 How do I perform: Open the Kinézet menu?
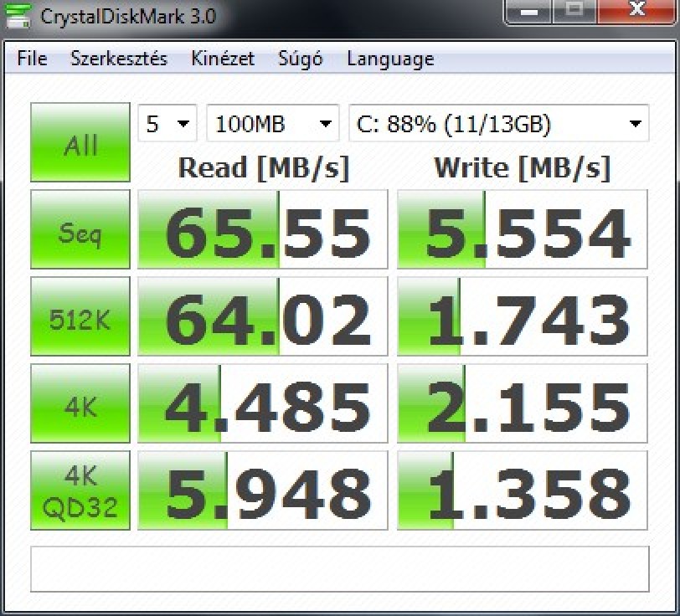pos(223,59)
